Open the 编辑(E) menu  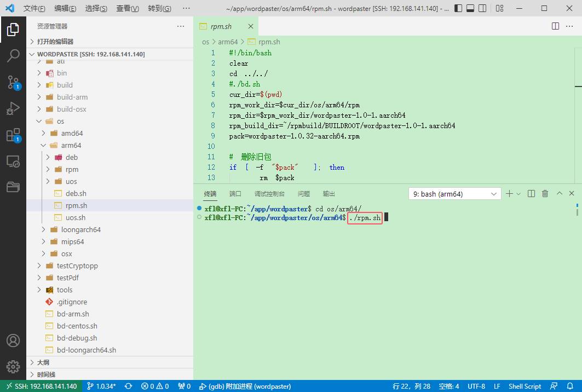point(65,9)
